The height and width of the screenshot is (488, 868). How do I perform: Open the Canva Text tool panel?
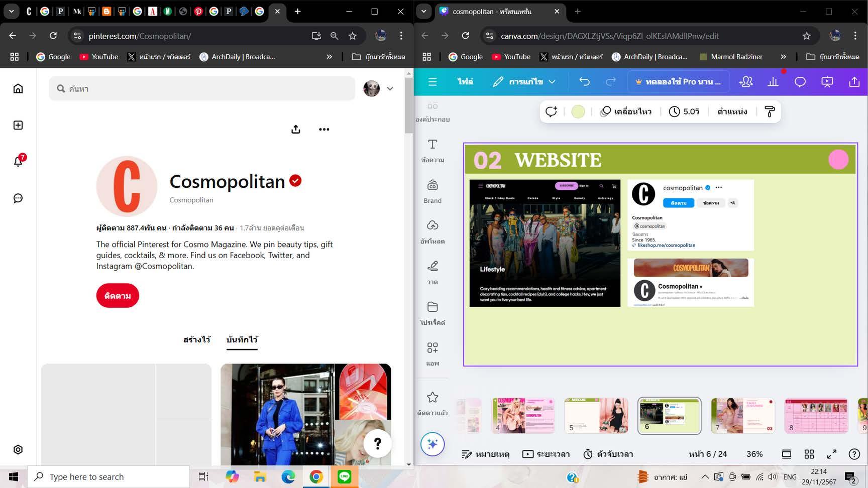[x=432, y=151]
